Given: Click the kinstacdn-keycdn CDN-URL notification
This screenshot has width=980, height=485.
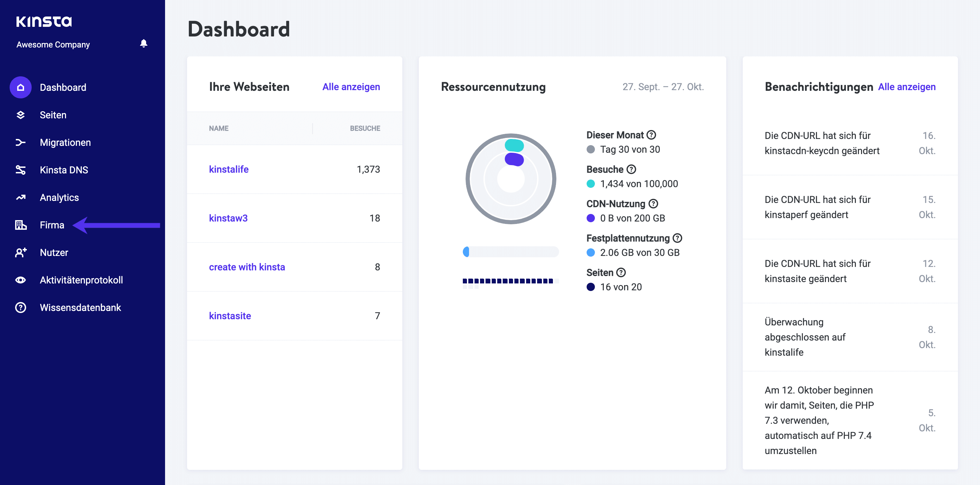Looking at the screenshot, I should [x=850, y=143].
